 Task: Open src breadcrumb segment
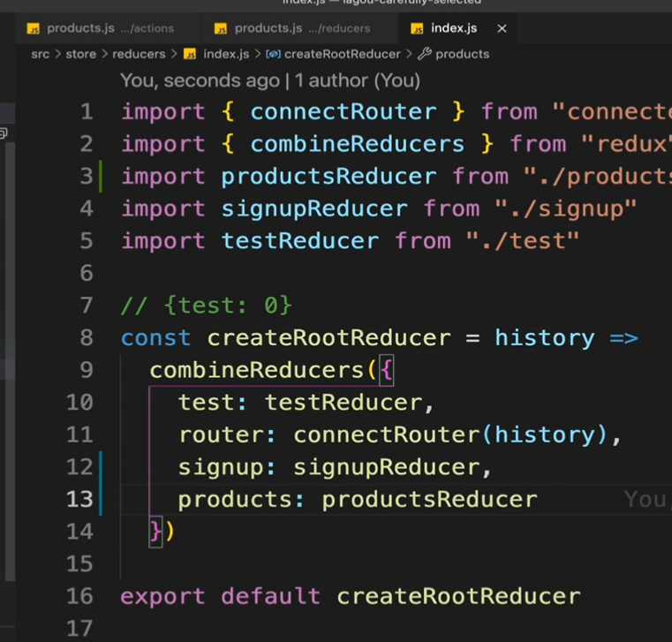coord(41,54)
